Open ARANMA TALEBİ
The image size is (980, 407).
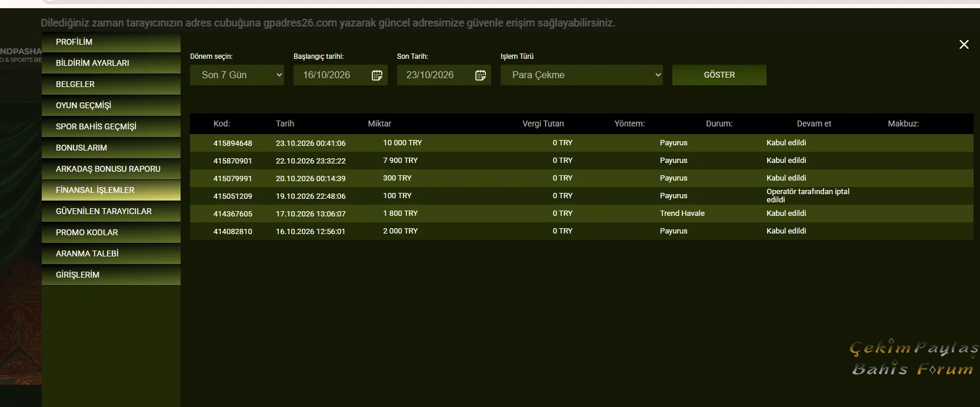(x=111, y=253)
